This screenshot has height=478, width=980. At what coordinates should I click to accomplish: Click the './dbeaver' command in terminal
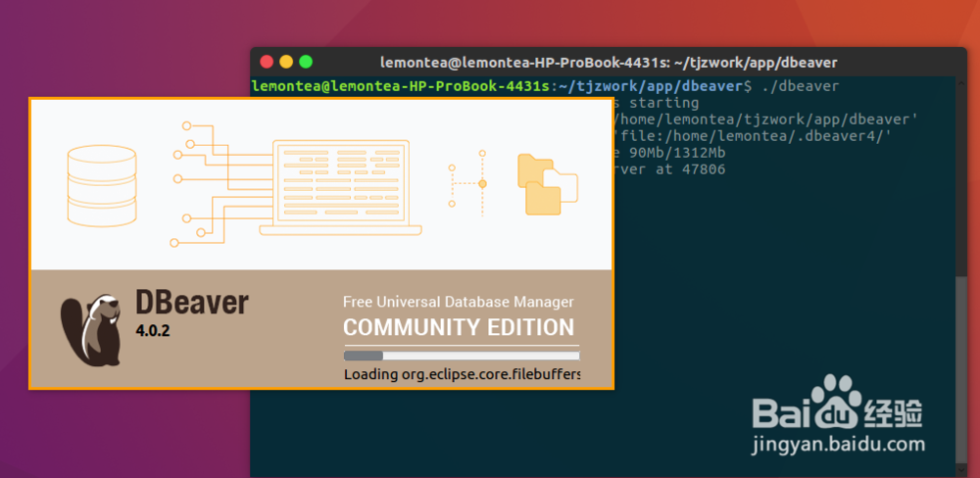coord(800,85)
